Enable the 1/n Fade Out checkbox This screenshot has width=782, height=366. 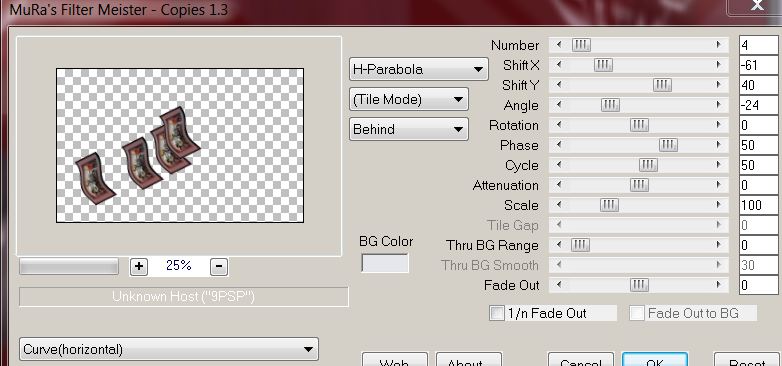(x=497, y=313)
